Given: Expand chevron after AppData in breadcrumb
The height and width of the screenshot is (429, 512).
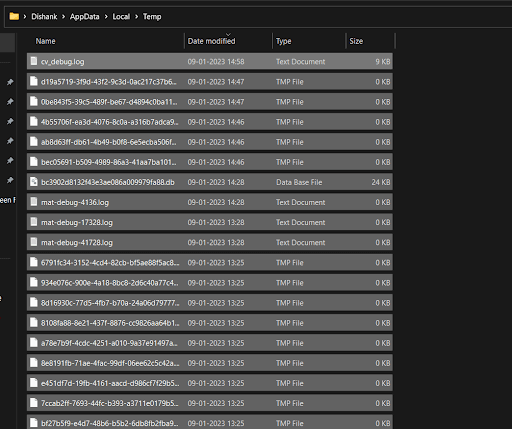Looking at the screenshot, I should (x=106, y=16).
